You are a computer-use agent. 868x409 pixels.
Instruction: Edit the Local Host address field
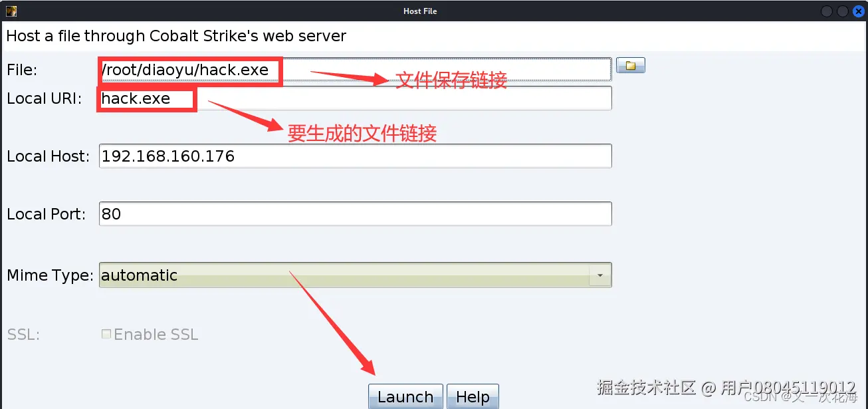(x=355, y=156)
